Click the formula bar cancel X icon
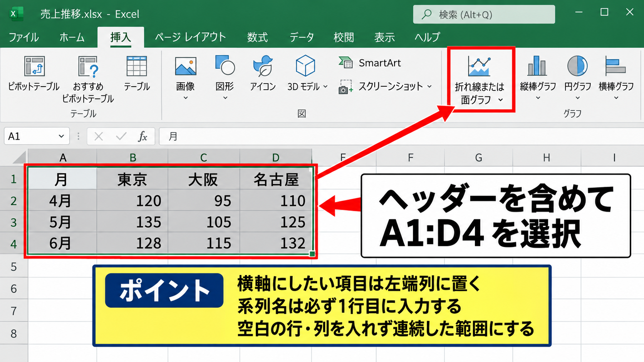The width and height of the screenshot is (644, 362). click(x=99, y=136)
